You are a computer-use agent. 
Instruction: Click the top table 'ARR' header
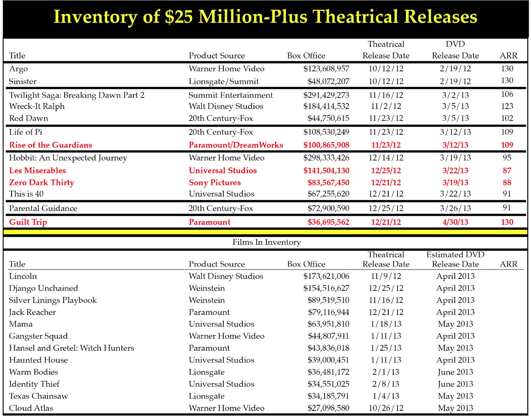(508, 56)
